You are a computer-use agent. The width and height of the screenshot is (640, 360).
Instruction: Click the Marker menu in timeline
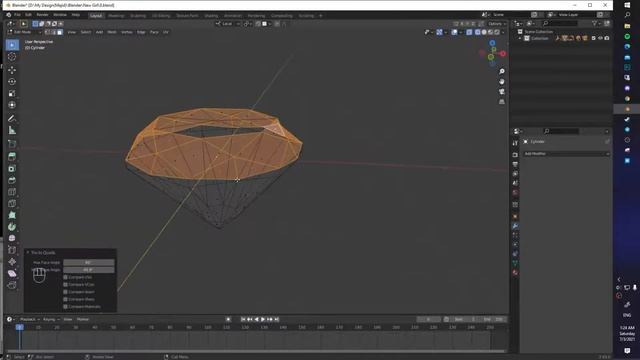click(83, 319)
